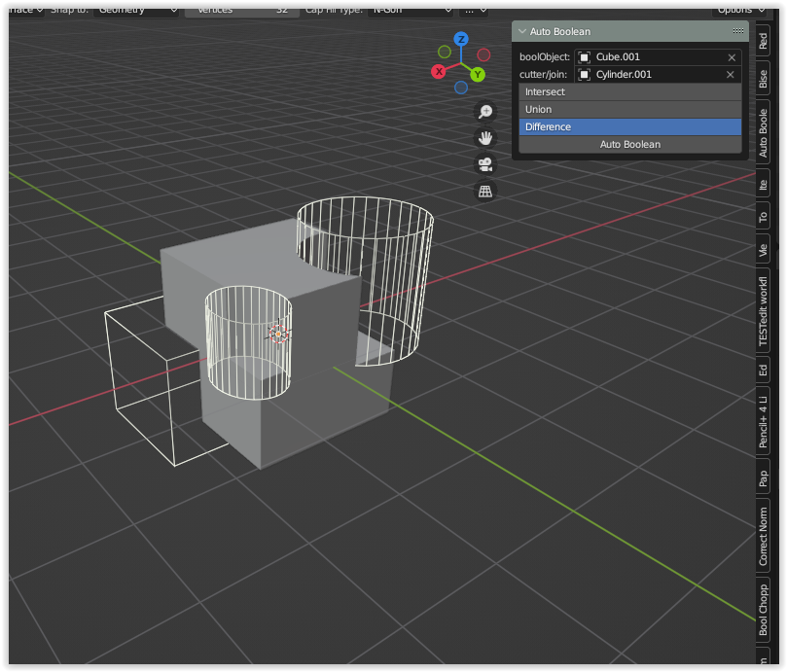Click the object icon beside Cylinder.001

(584, 75)
